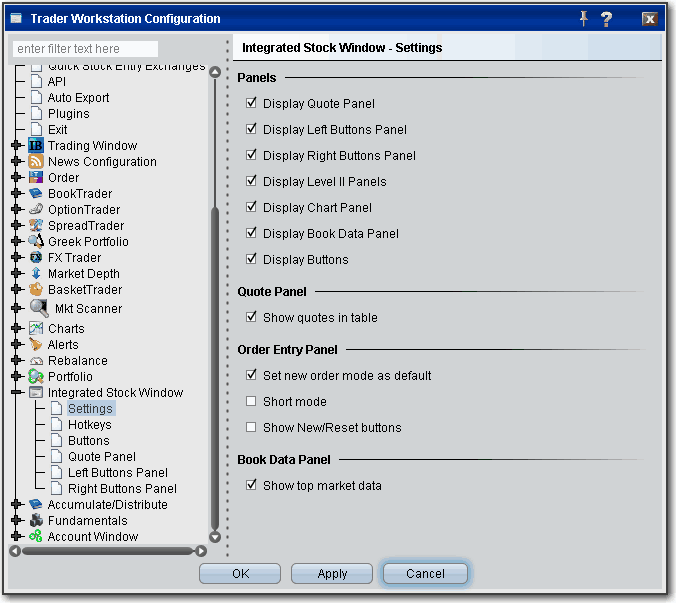This screenshot has height=603, width=676.
Task: Click the Alerts horn icon
Action: point(36,344)
